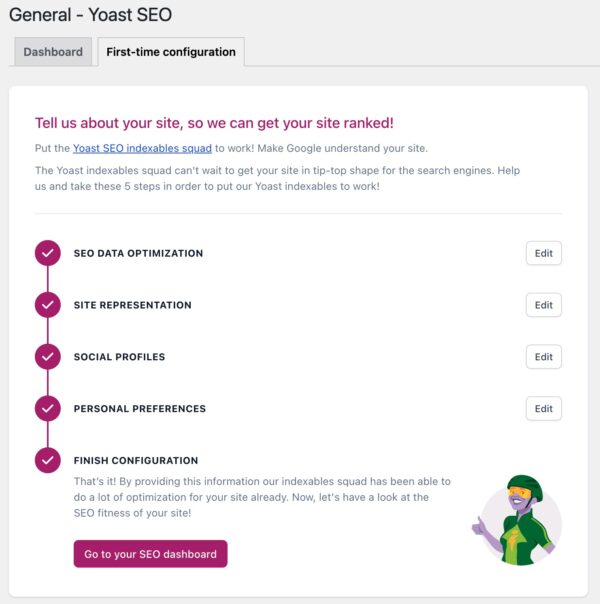Click the Yoast cyclist mascot illustration

point(517,520)
